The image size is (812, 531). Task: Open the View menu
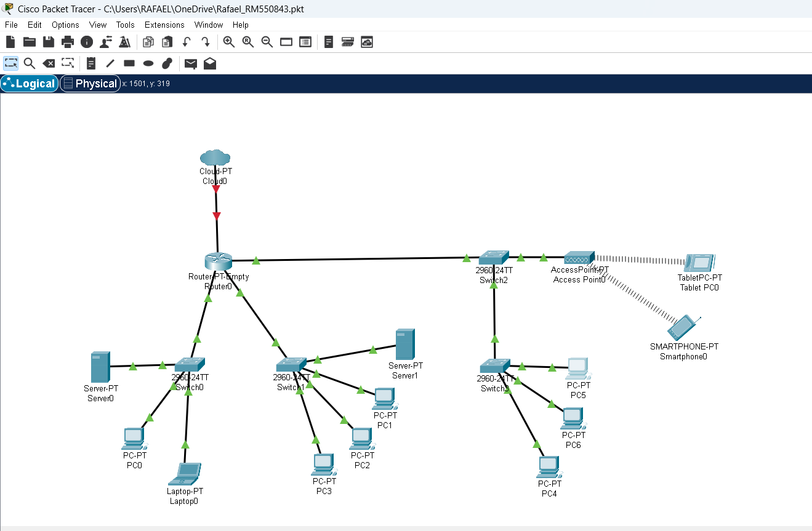pos(98,25)
